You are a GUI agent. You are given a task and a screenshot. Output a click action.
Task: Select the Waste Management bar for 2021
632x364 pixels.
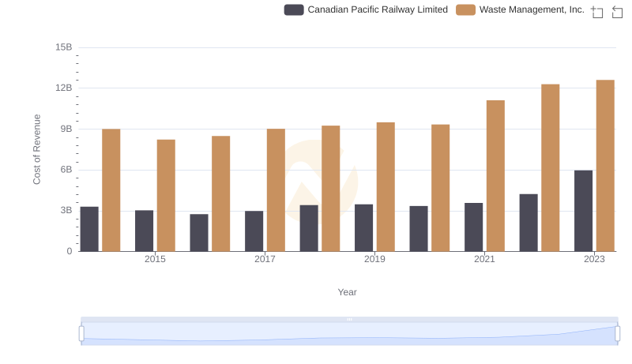pyautogui.click(x=495, y=175)
